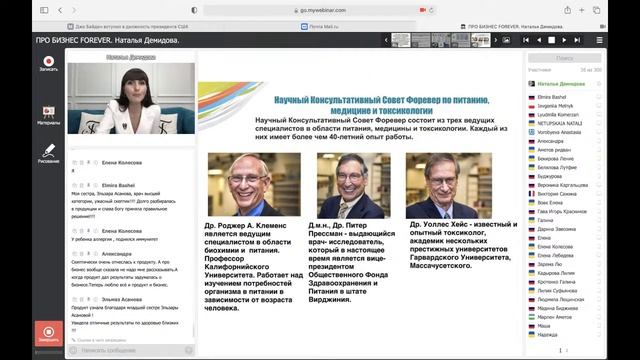Open the fourth slide thumbnail
This screenshot has height=360, width=640.
tap(461, 40)
